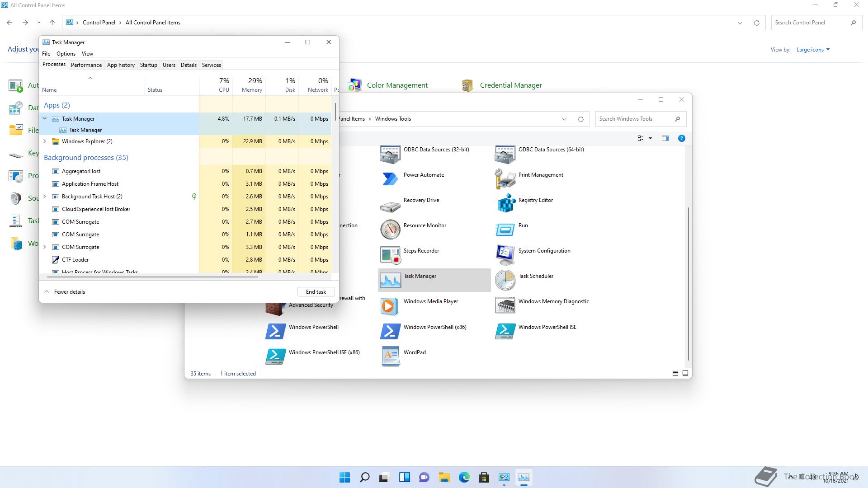This screenshot has height=488, width=868.
Task: Open Task Manager File menu
Action: [x=46, y=54]
